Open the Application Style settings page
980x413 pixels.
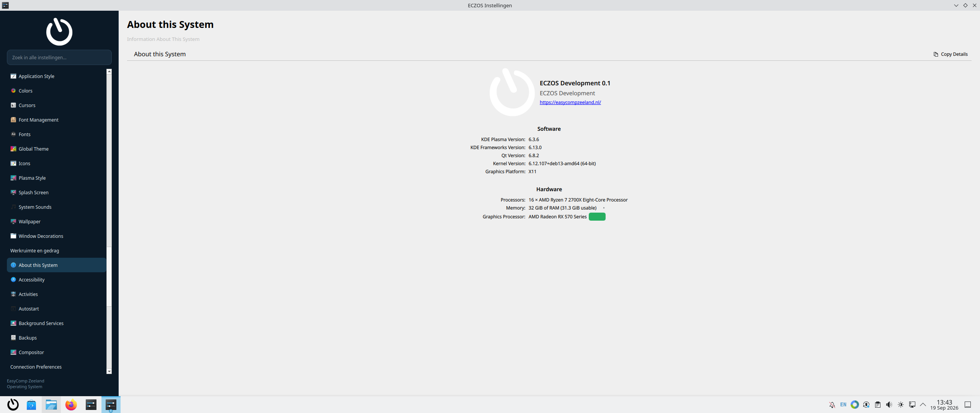click(x=56, y=76)
